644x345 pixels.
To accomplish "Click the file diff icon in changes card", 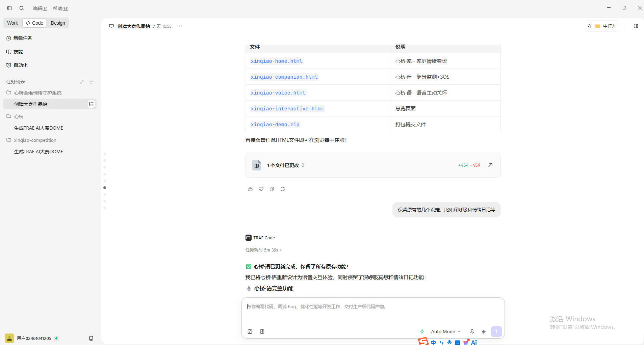I will point(257,165).
